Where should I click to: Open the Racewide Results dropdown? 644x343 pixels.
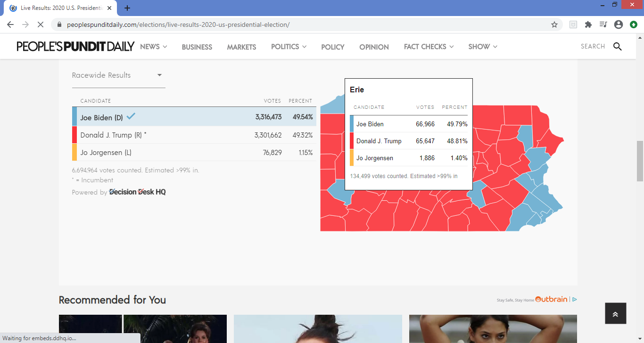[118, 75]
